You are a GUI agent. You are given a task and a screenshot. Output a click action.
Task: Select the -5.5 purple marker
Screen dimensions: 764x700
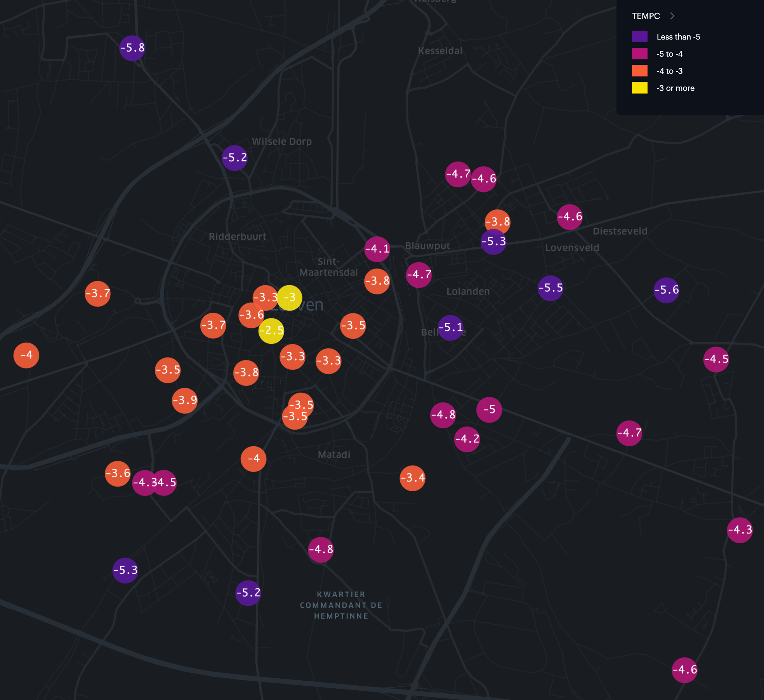(550, 288)
